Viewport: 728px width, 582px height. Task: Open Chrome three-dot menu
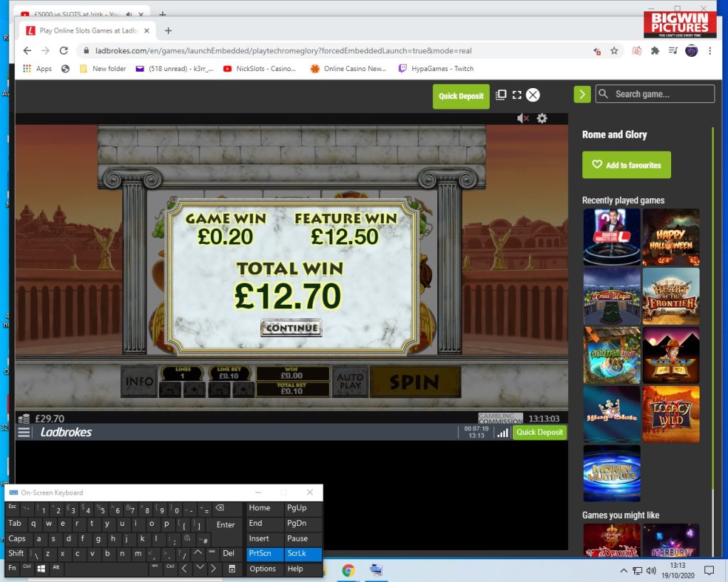(x=710, y=50)
